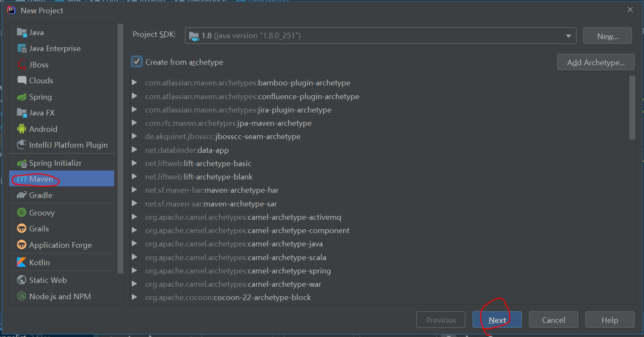This screenshot has height=337, width=644.
Task: Click the Grails icon
Action: pyautogui.click(x=21, y=229)
